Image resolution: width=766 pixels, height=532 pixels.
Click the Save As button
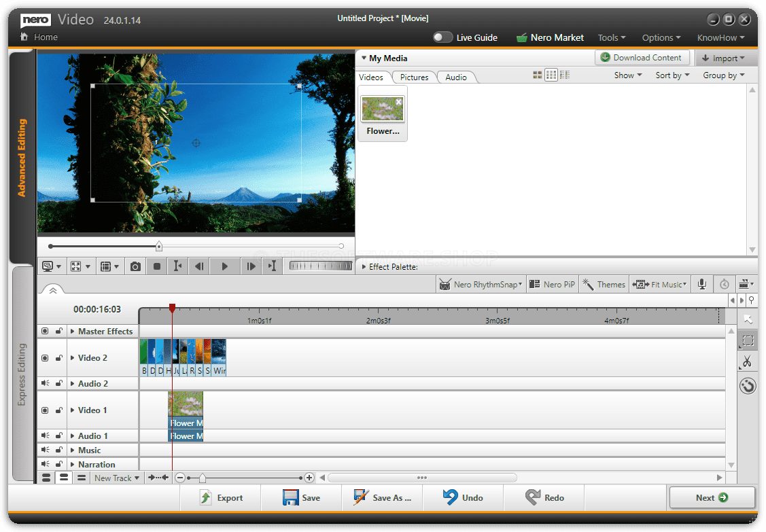click(x=383, y=498)
